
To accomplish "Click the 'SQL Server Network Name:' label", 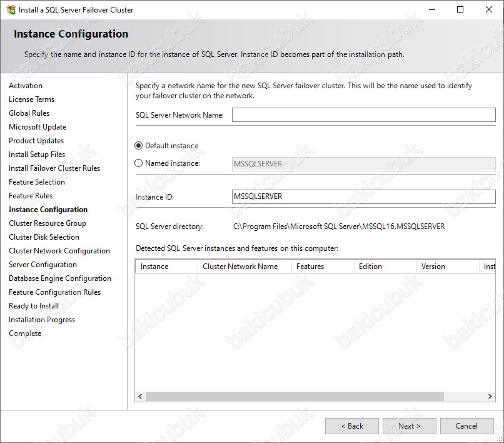I will [x=179, y=115].
